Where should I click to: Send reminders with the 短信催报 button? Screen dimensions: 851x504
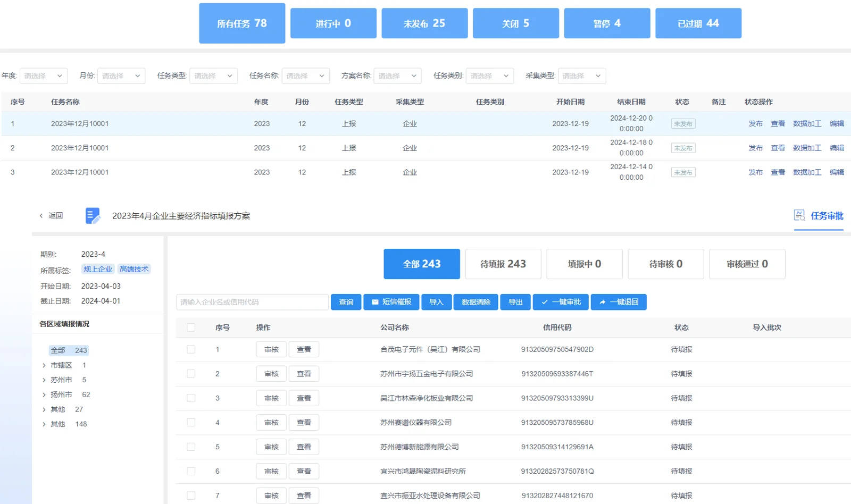click(x=391, y=302)
